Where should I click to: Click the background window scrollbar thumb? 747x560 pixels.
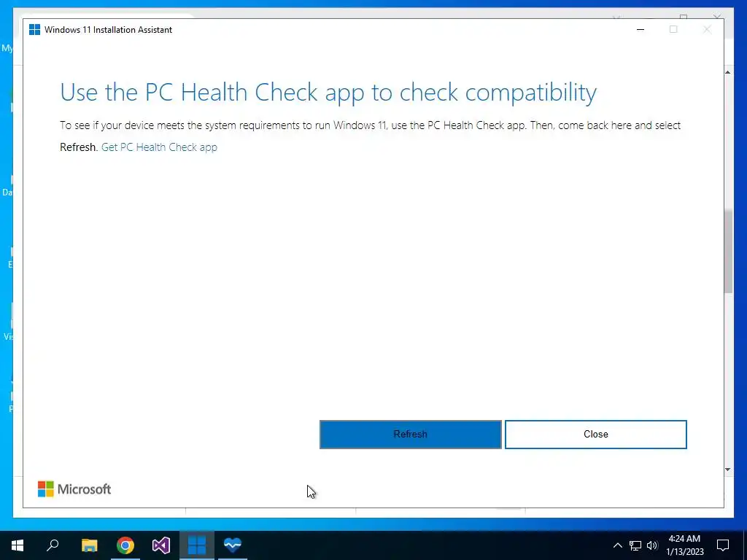coord(728,252)
